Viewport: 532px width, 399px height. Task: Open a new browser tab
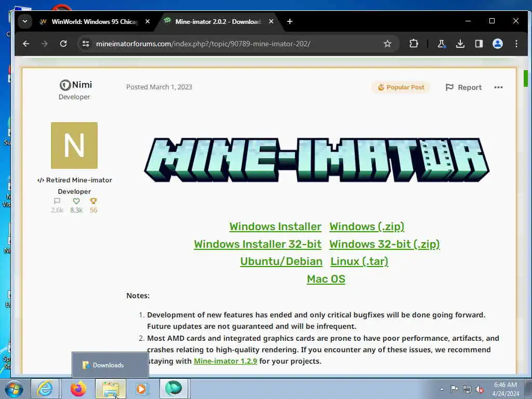pyautogui.click(x=290, y=21)
